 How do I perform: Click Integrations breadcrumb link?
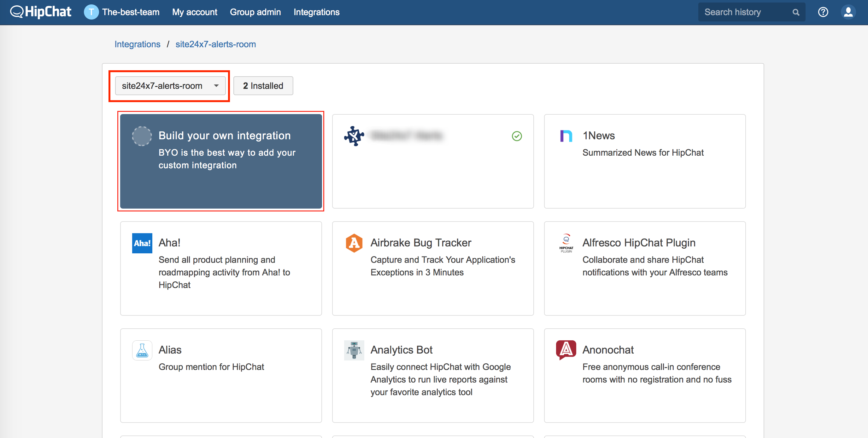click(x=137, y=44)
